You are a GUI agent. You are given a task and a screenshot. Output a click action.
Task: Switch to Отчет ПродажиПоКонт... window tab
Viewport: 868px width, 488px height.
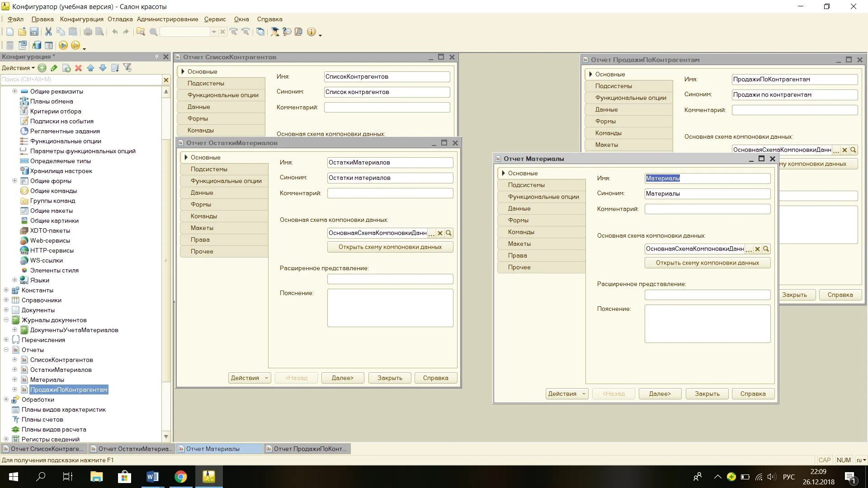(307, 449)
